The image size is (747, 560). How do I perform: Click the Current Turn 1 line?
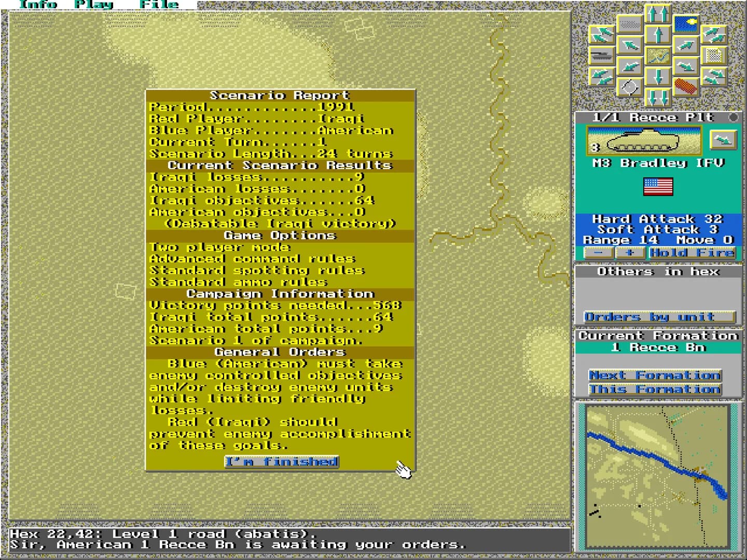(238, 142)
